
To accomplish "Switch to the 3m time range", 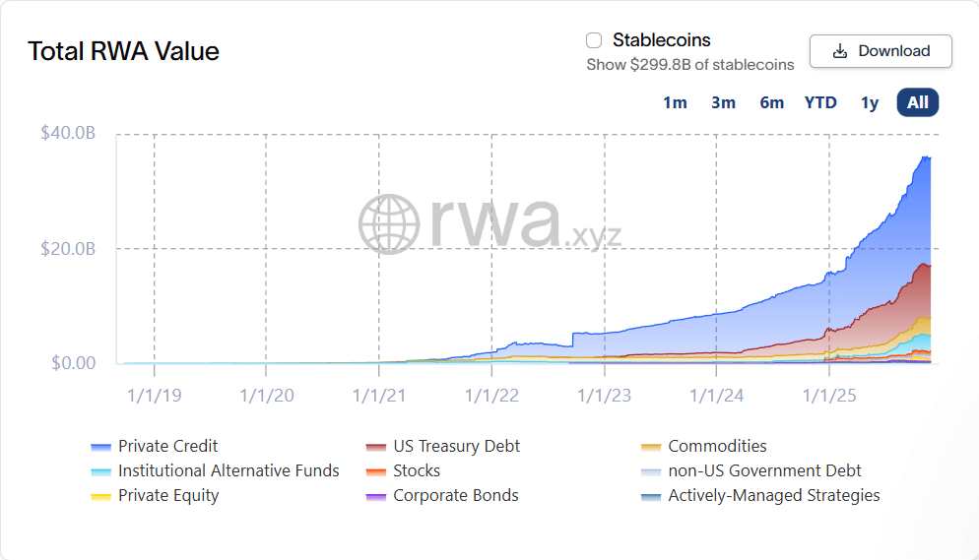I will coord(723,102).
